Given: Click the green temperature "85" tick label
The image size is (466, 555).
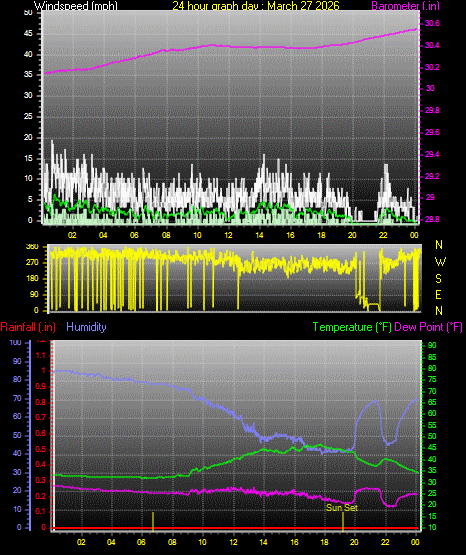Looking at the screenshot, I should click(432, 357).
